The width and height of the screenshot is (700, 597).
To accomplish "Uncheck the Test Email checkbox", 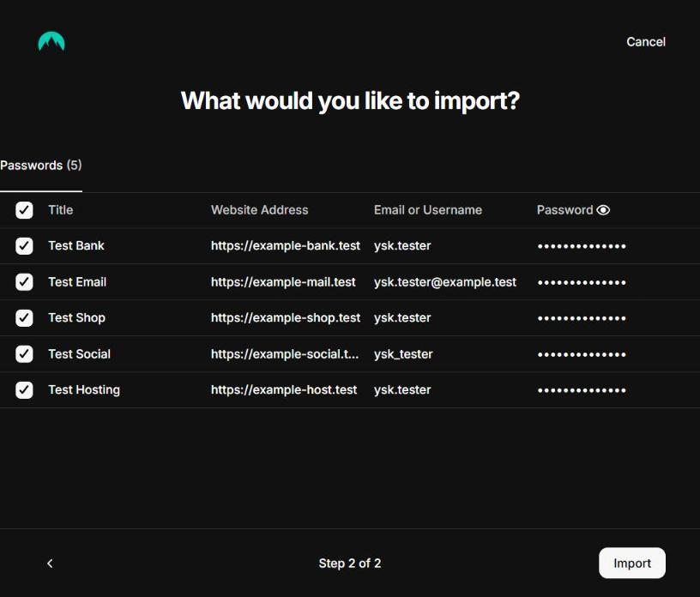I will [24, 281].
